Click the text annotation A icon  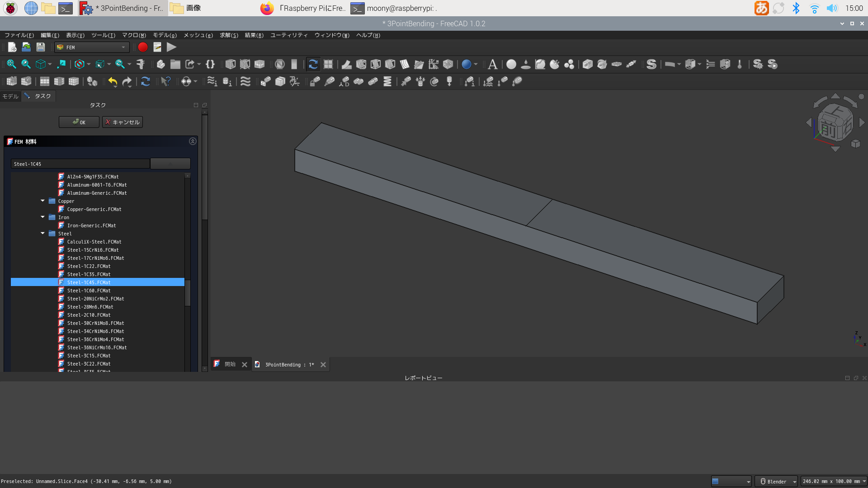[493, 64]
